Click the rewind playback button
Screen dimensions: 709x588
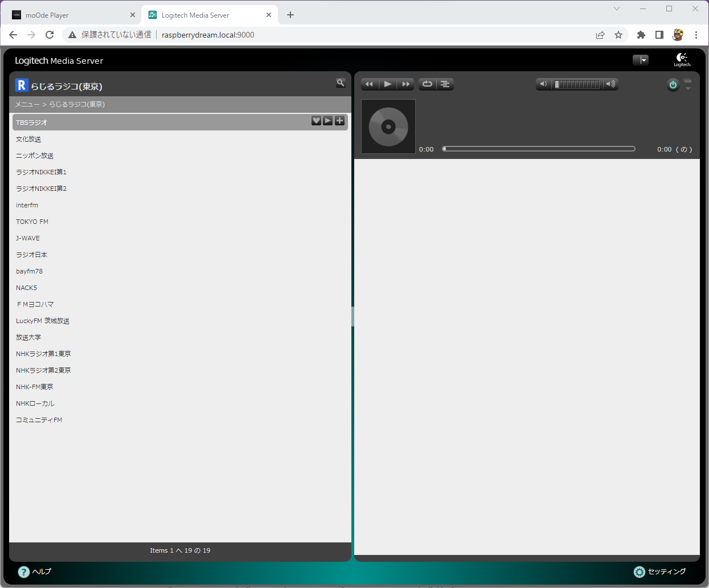(370, 84)
